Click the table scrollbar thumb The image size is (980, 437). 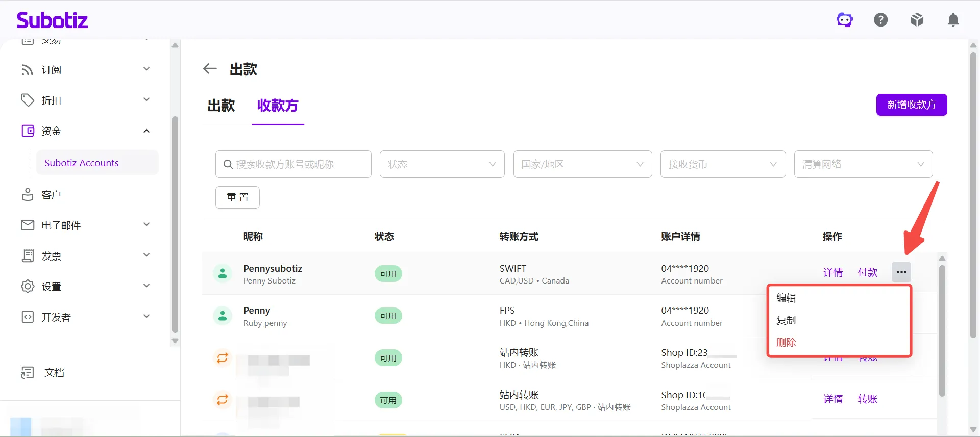coord(942,330)
